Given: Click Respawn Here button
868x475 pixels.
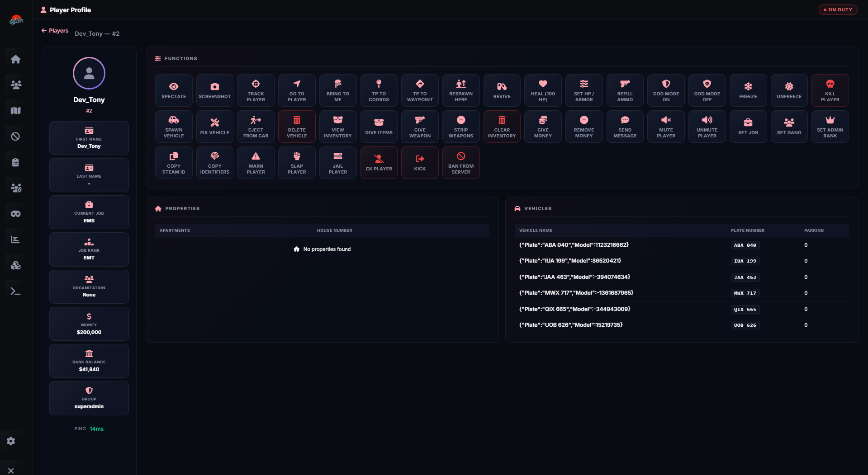Looking at the screenshot, I should pos(461,90).
